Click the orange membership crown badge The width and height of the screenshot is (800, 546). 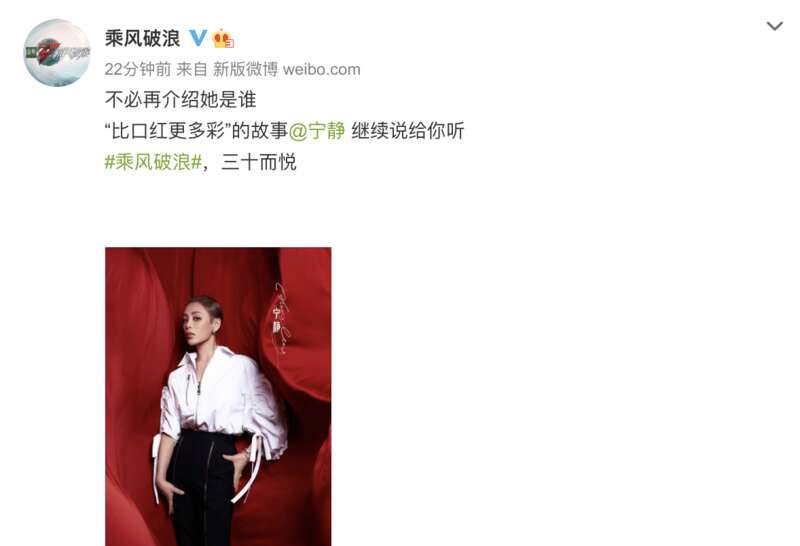pos(223,38)
